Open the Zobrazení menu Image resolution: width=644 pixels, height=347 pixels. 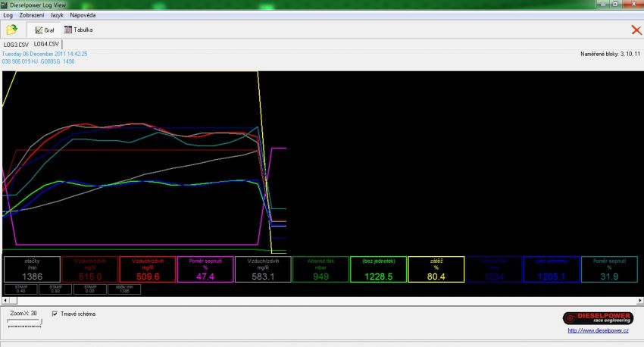[31, 15]
